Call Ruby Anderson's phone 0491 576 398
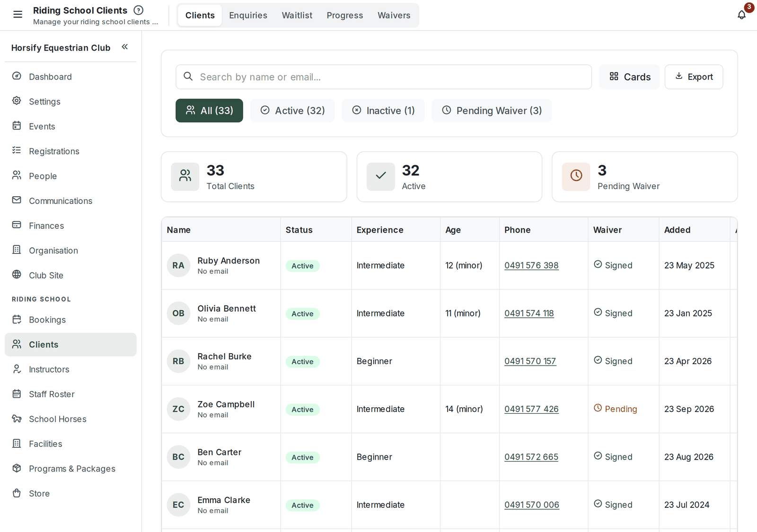Viewport: 757px width, 532px height. pyautogui.click(x=531, y=265)
